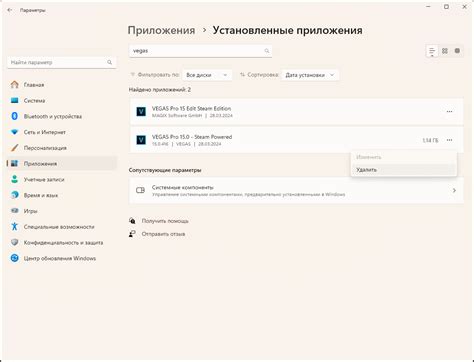Click the magnifier icon in 'Найти параметр' field

click(x=109, y=62)
